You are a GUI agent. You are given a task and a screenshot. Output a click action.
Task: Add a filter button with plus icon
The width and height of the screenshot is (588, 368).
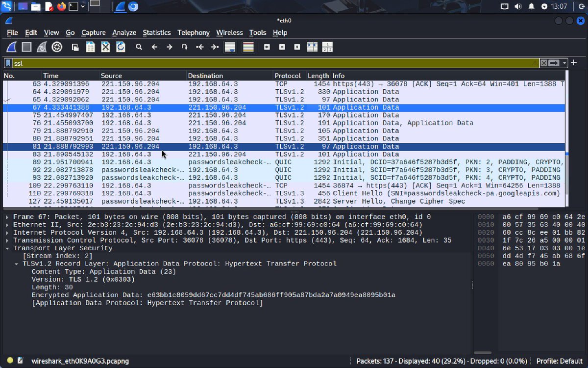click(x=574, y=63)
